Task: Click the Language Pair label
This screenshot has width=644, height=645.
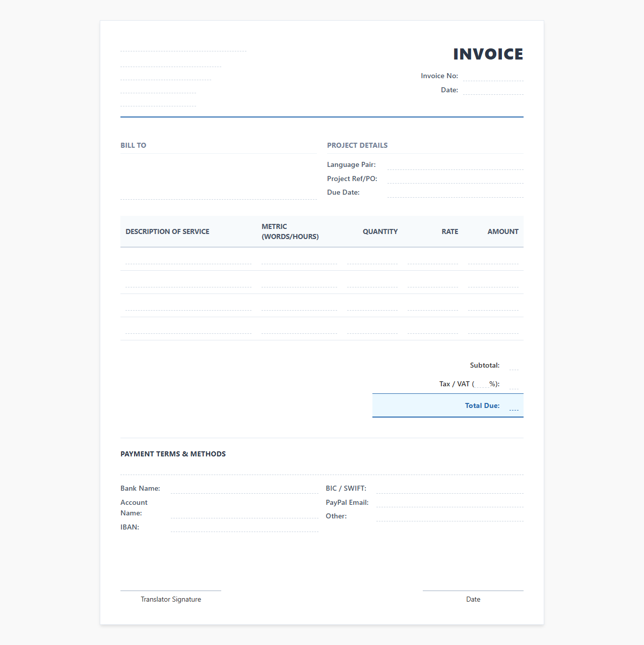Action: tap(351, 164)
